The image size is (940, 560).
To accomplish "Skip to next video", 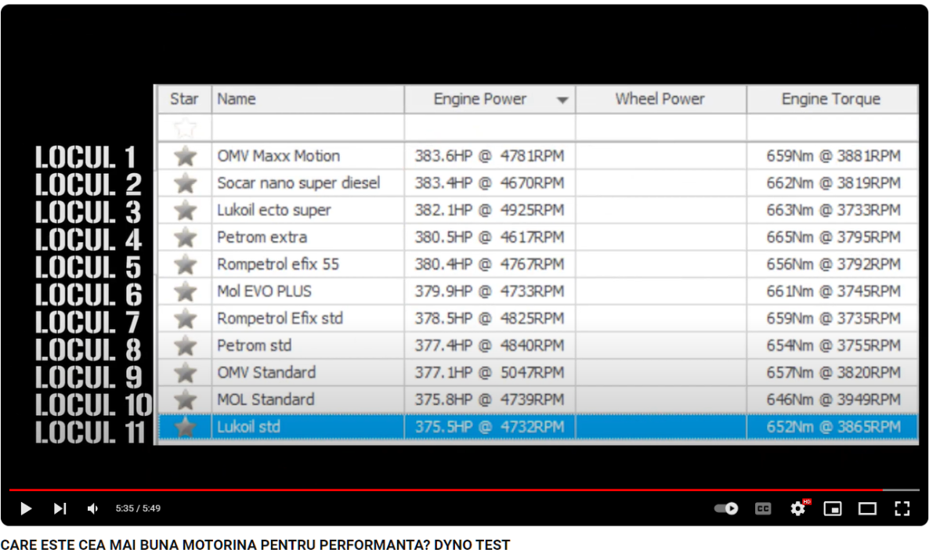I will (60, 509).
